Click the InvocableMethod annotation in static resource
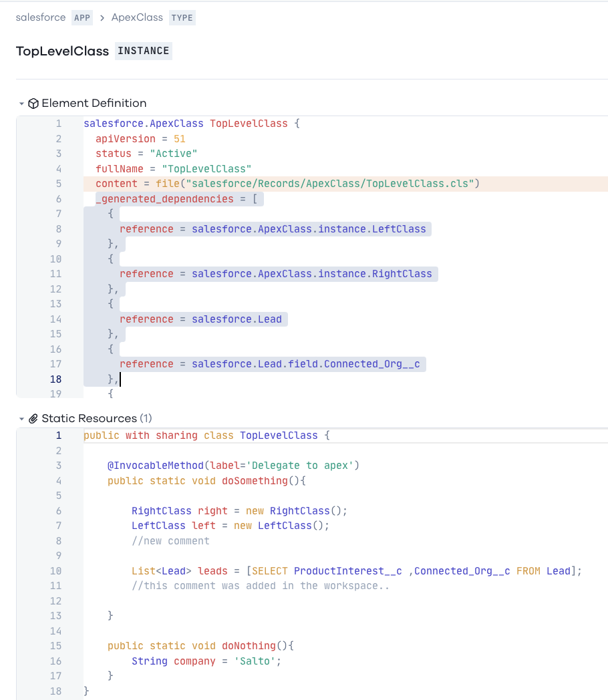Image resolution: width=608 pixels, height=700 pixels. click(x=156, y=466)
